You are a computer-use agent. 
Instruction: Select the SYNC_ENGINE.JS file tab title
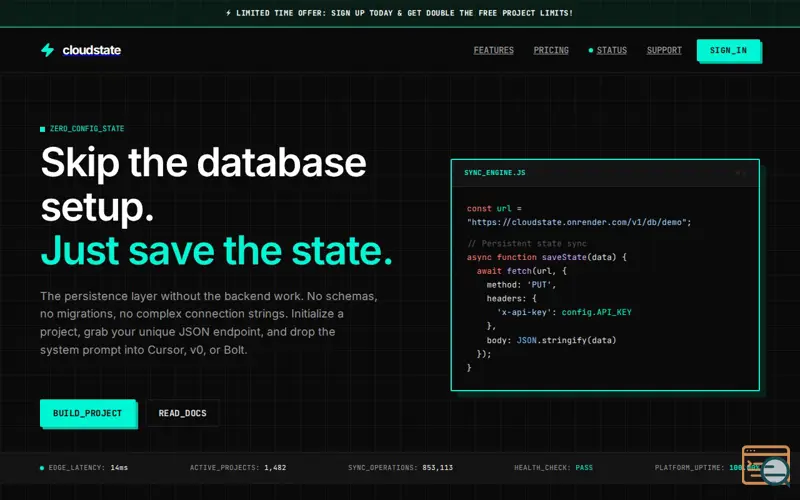495,172
